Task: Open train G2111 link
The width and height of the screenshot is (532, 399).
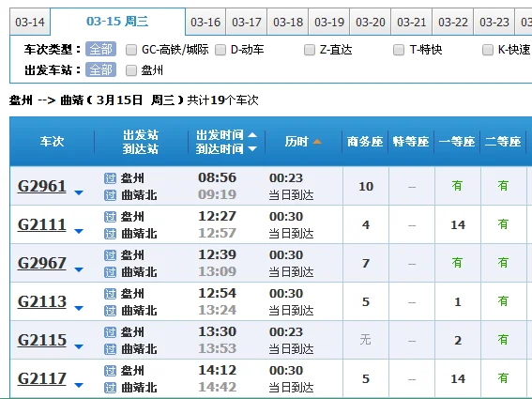Action: pyautogui.click(x=41, y=224)
